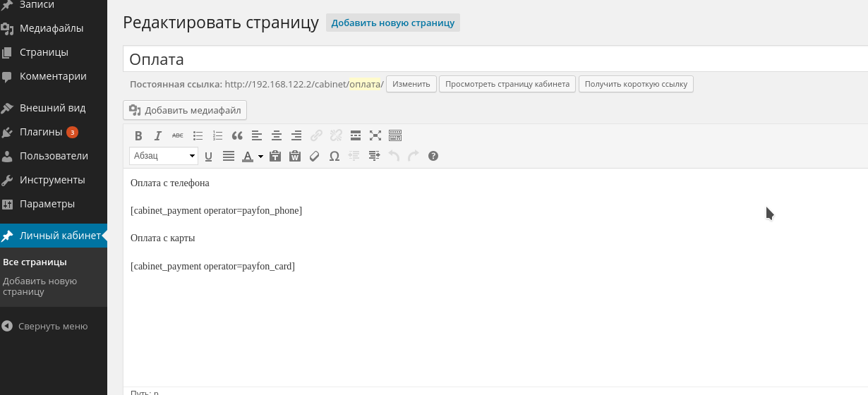Toggle bold formatting in the editor
Screen dimensions: 868x395
coord(138,135)
